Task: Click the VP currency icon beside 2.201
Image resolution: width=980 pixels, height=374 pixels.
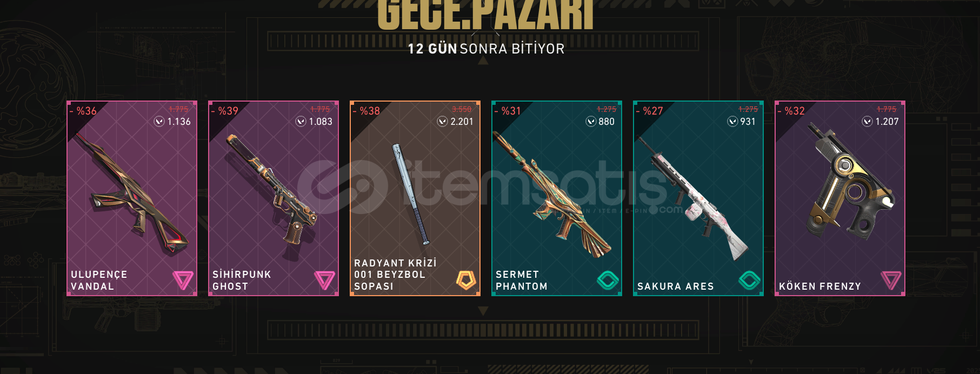Action: [442, 122]
